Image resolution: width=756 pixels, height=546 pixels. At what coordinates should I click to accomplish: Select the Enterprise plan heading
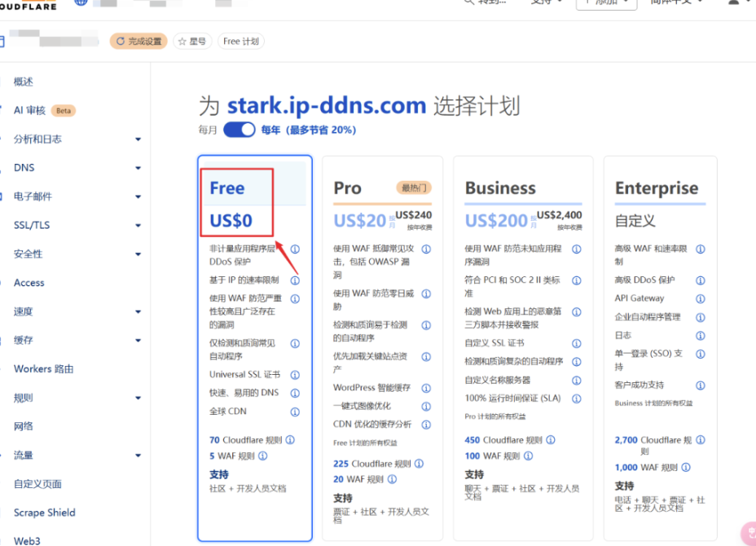click(656, 188)
